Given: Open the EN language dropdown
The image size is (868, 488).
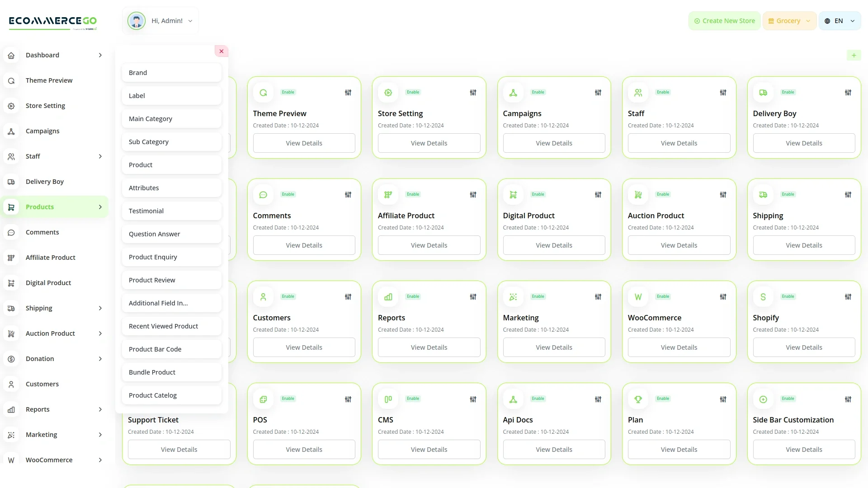Looking at the screenshot, I should tap(840, 21).
